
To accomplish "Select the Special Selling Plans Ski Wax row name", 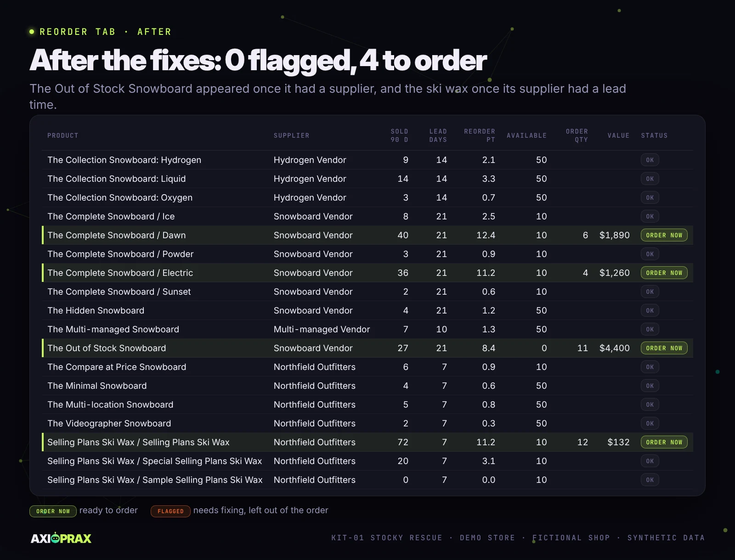I will (154, 461).
